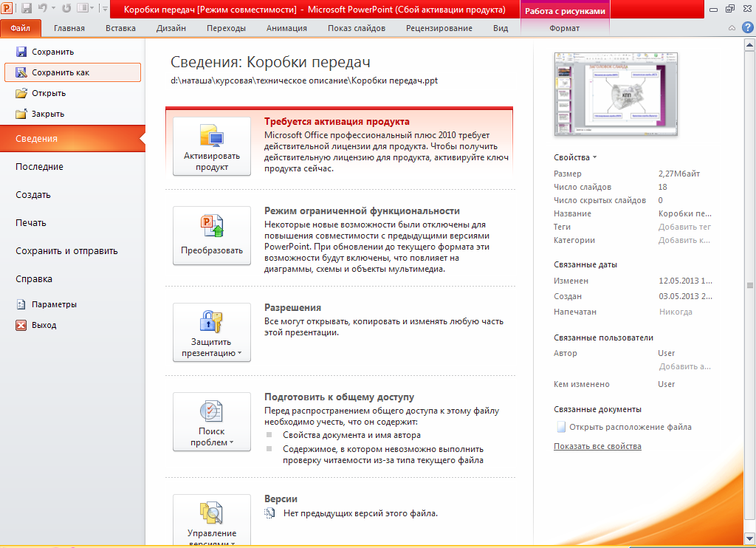Click the Размер value 2,27Мбайт
The image size is (756, 548).
pos(679,174)
